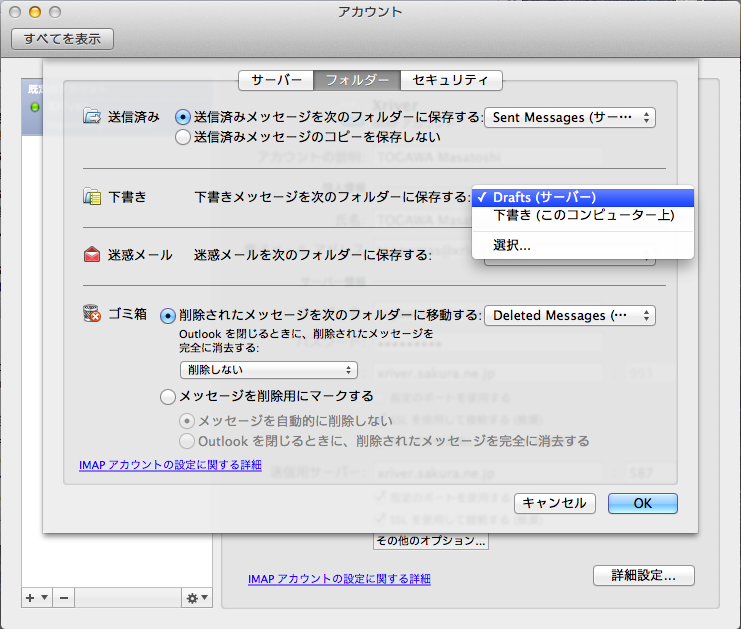741x629 pixels.
Task: Switch to the サーバー tab
Action: (x=276, y=80)
